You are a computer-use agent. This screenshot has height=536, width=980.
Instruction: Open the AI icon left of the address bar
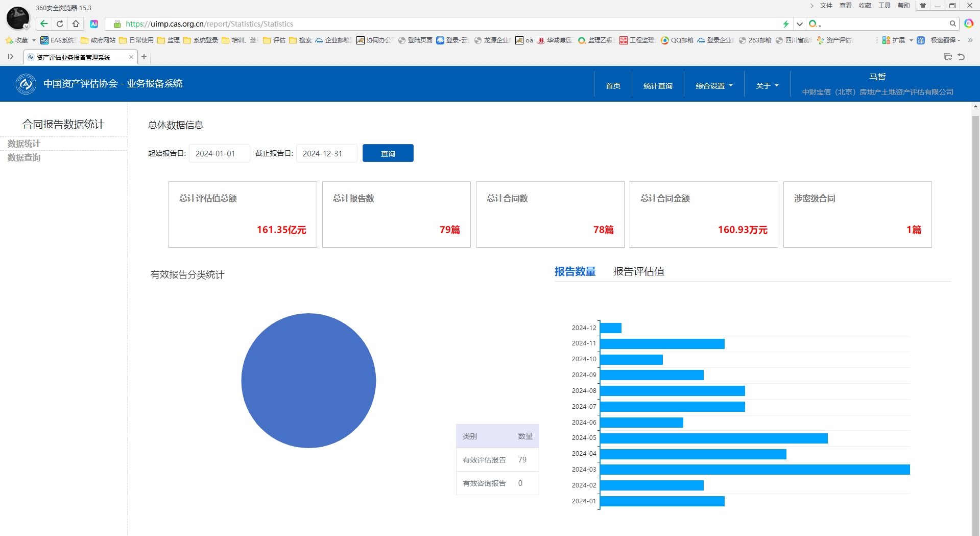94,24
